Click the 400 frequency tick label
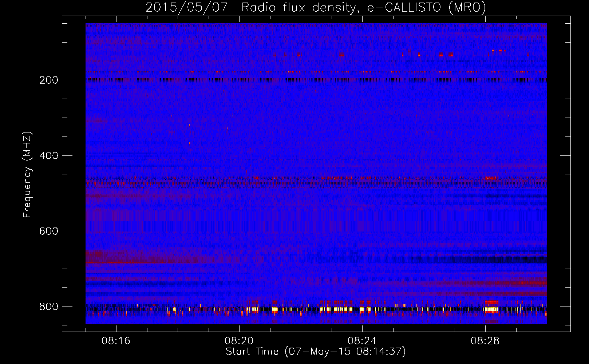Viewport: 589px width, 364px height. 48,156
